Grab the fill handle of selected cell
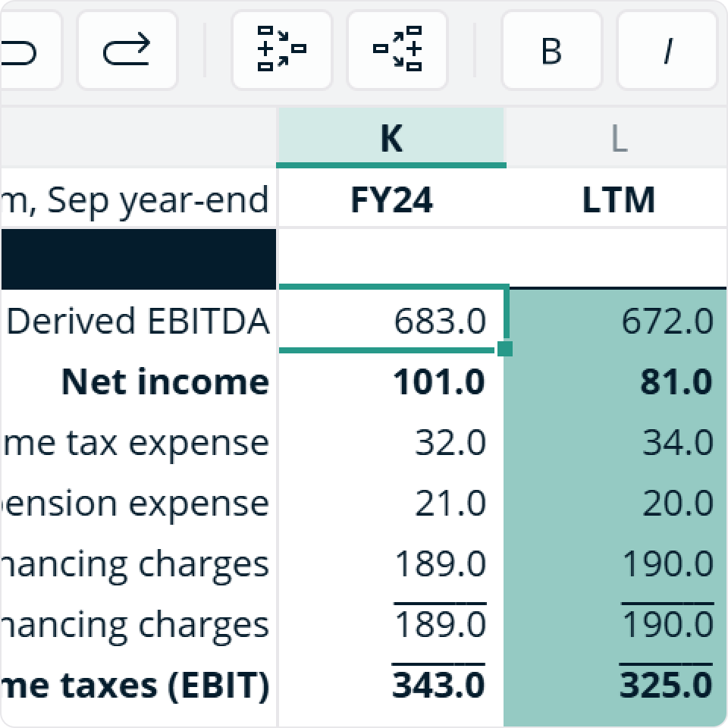Image resolution: width=728 pixels, height=728 pixels. coord(505,349)
